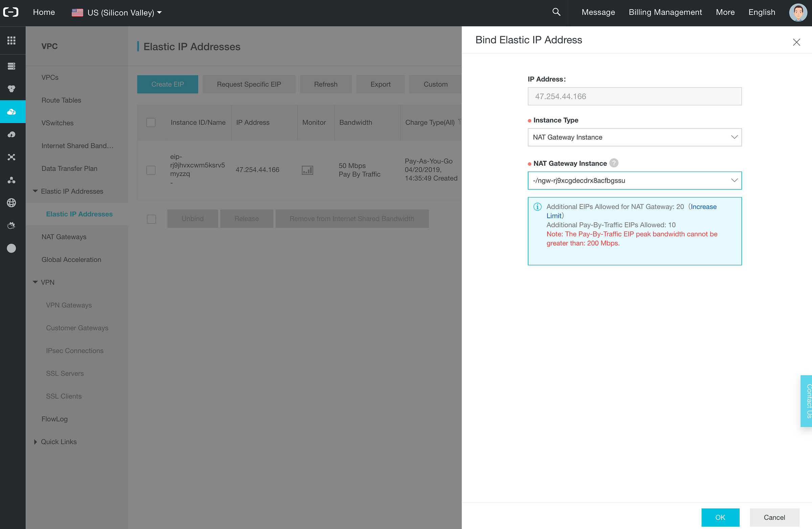Check the EIP row selection checkbox
Screen dimensions: 812x529
point(151,170)
